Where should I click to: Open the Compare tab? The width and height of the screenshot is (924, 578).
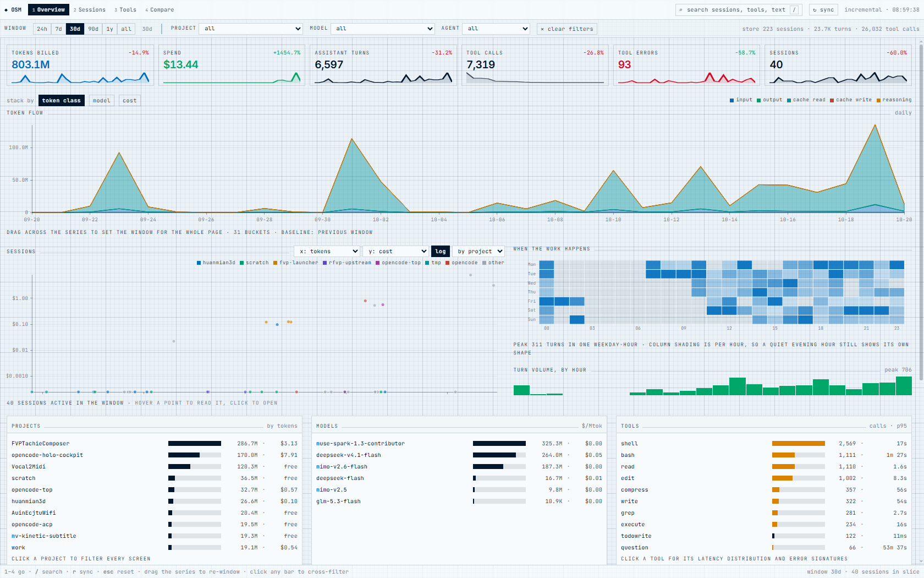coord(159,10)
